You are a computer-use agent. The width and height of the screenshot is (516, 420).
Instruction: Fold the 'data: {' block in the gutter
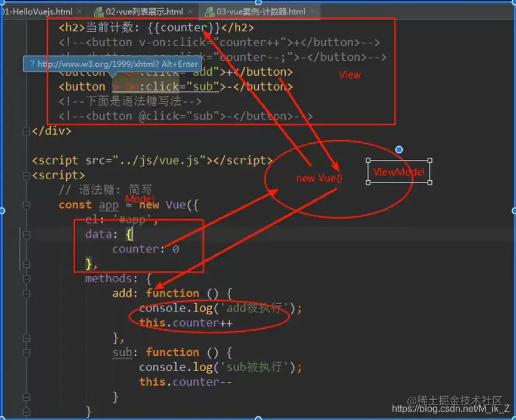click(x=27, y=234)
